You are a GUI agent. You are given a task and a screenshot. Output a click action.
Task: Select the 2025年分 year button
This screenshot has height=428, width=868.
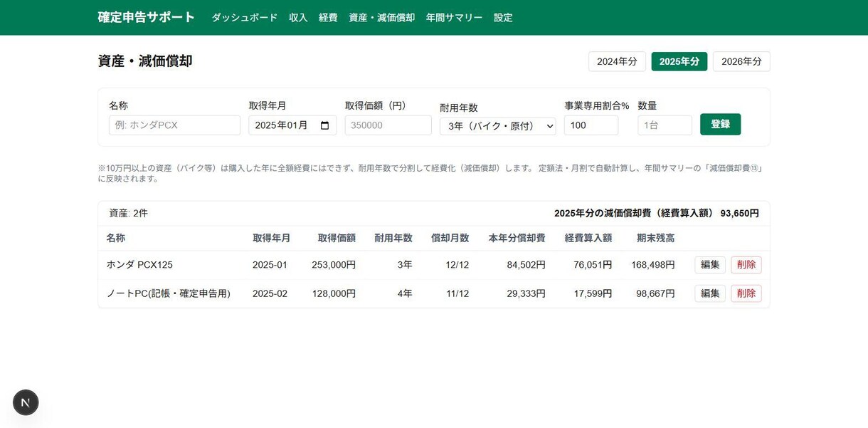[x=679, y=61]
